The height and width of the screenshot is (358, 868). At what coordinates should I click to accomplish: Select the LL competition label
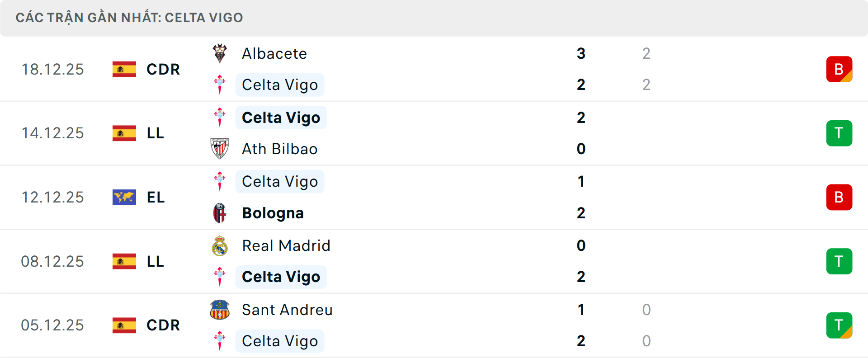tap(155, 133)
